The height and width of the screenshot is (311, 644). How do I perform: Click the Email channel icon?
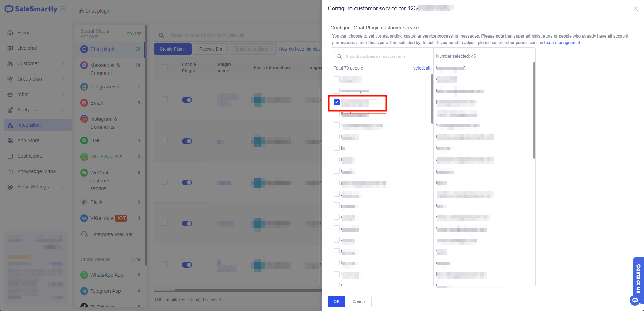(84, 103)
